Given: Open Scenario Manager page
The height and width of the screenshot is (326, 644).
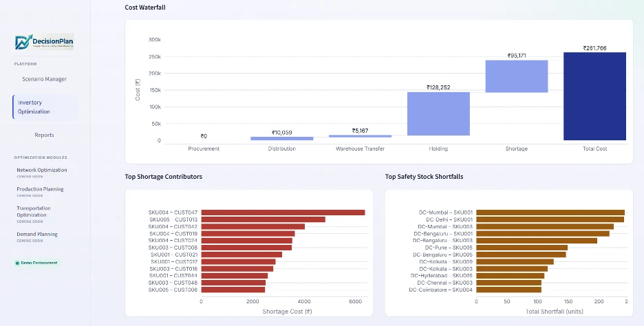Looking at the screenshot, I should pyautogui.click(x=44, y=79).
